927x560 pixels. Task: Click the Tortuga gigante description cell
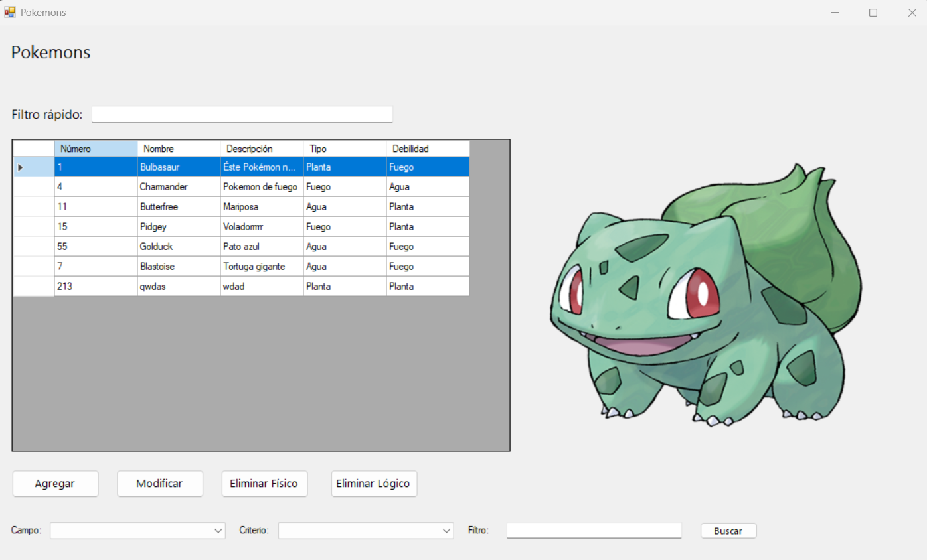[262, 267]
